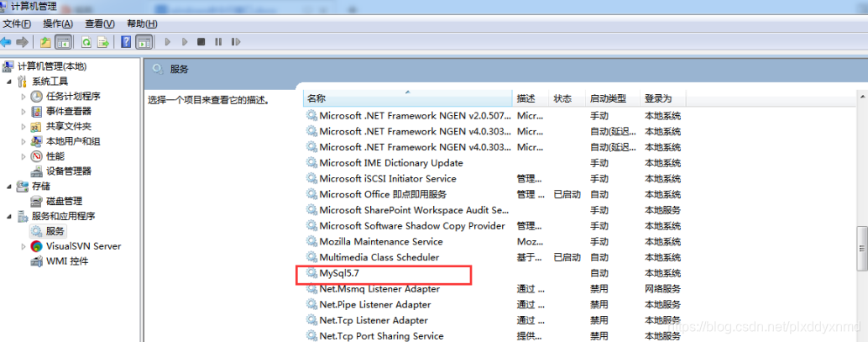Screen dimensions: 868x342
Task: Click the Pause service icon
Action: pos(218,41)
